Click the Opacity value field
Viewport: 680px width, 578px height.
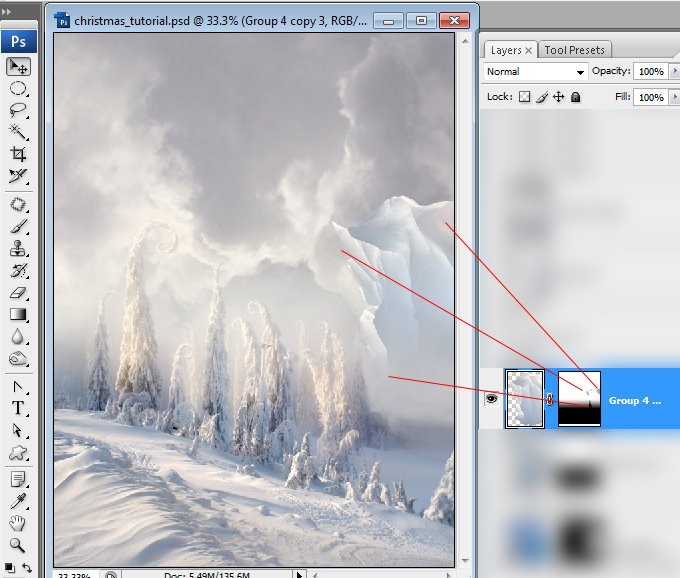651,71
